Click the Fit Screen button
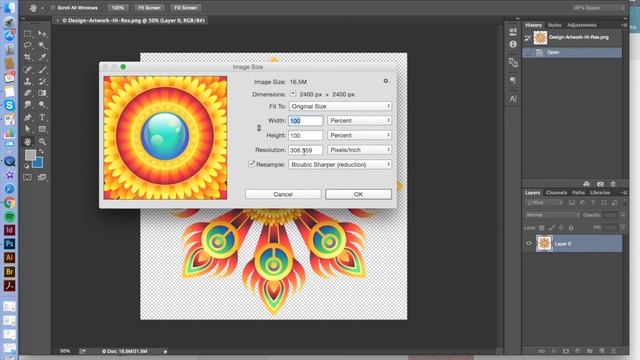 coord(149,8)
